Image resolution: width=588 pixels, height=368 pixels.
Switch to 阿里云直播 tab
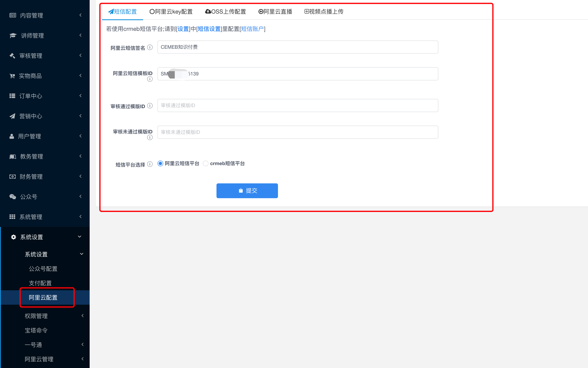(275, 12)
